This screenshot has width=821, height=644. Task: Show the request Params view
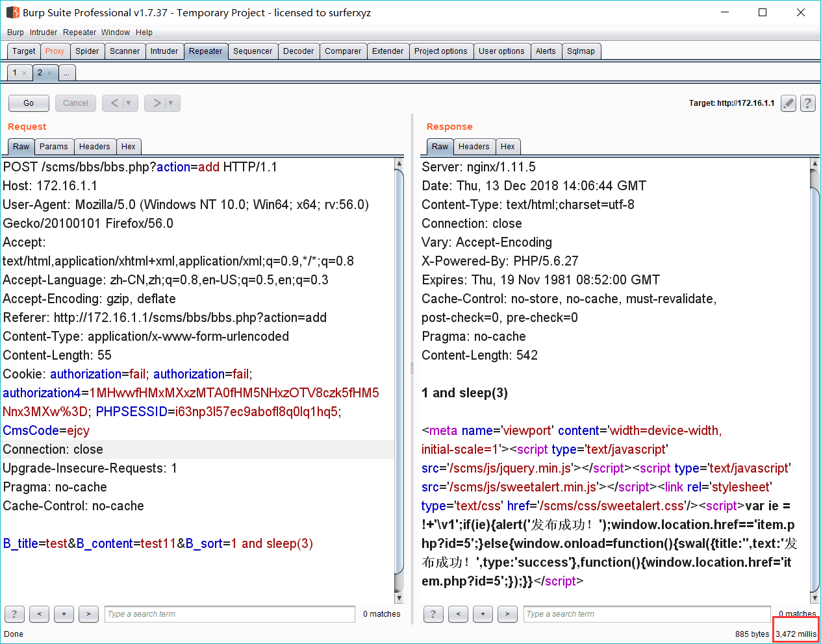point(54,147)
